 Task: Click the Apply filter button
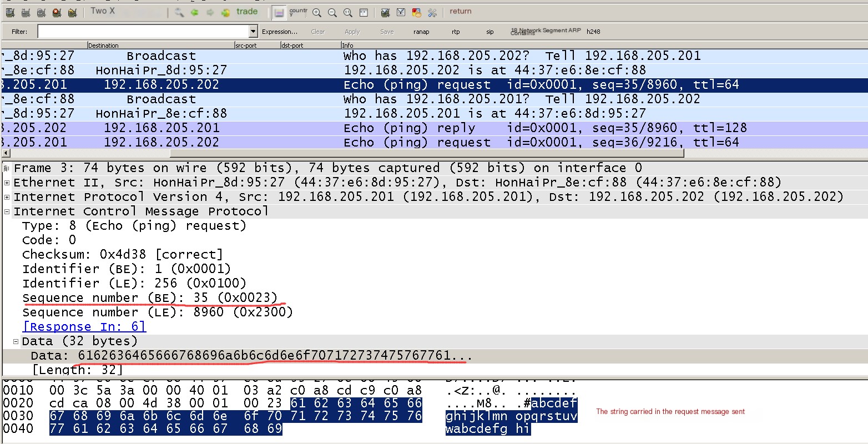[352, 32]
